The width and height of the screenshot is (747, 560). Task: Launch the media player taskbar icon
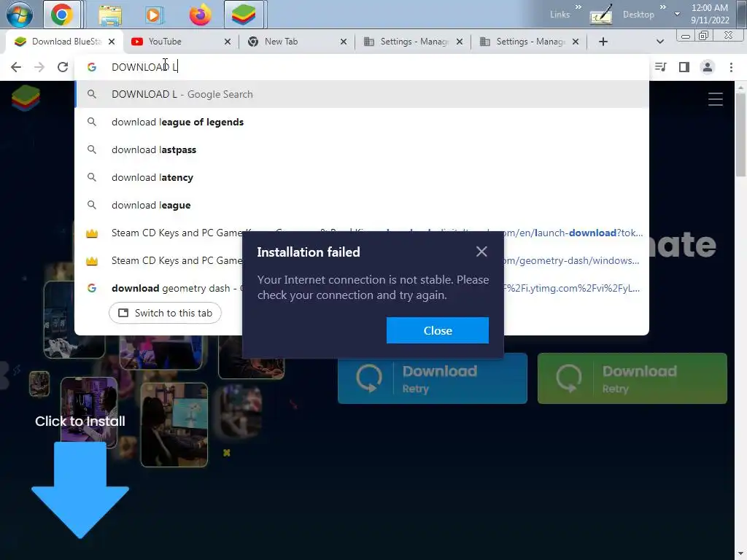pyautogui.click(x=153, y=15)
